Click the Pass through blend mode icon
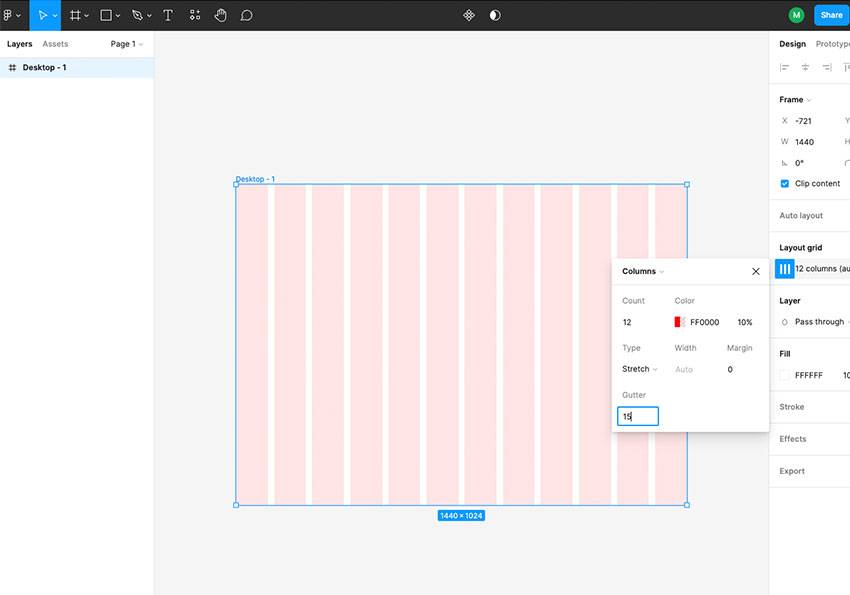 [x=784, y=322]
